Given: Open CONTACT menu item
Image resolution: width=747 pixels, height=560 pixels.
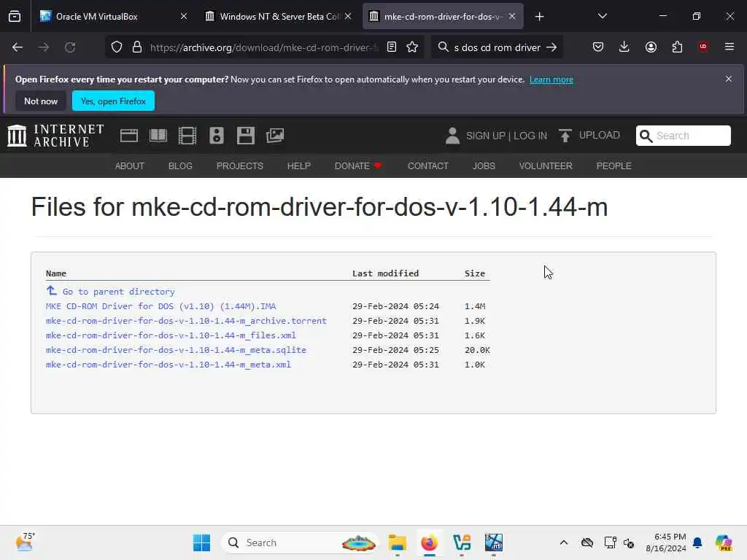Looking at the screenshot, I should pyautogui.click(x=427, y=166).
